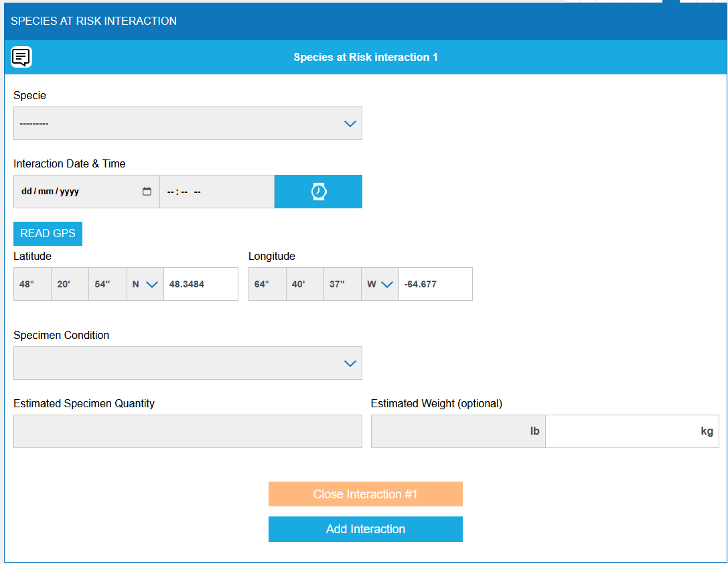Click the interaction time field
This screenshot has height=564, width=728.
(216, 192)
